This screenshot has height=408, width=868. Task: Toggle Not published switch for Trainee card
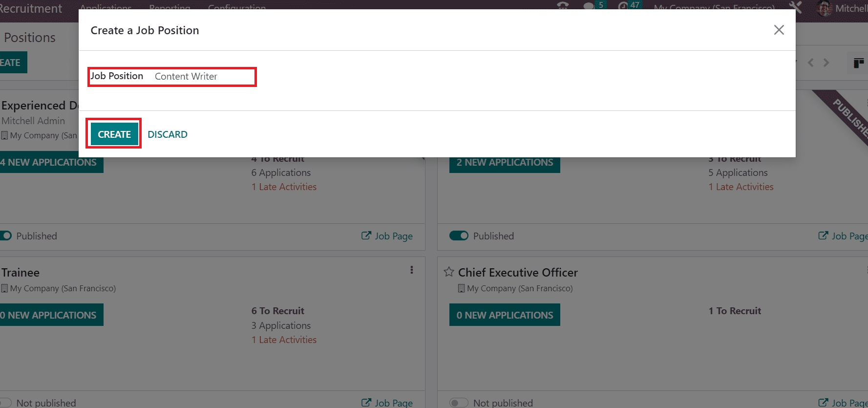click(5, 403)
